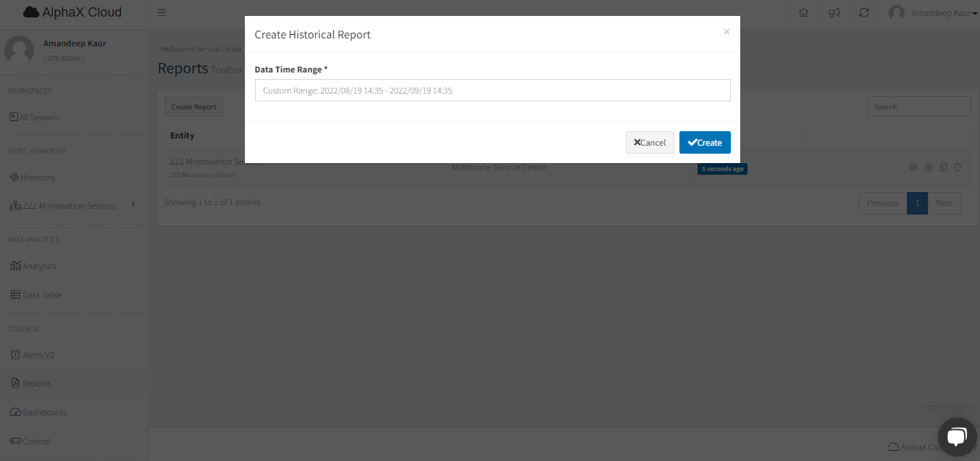Open announcements via the megaphone icon

pos(834,13)
